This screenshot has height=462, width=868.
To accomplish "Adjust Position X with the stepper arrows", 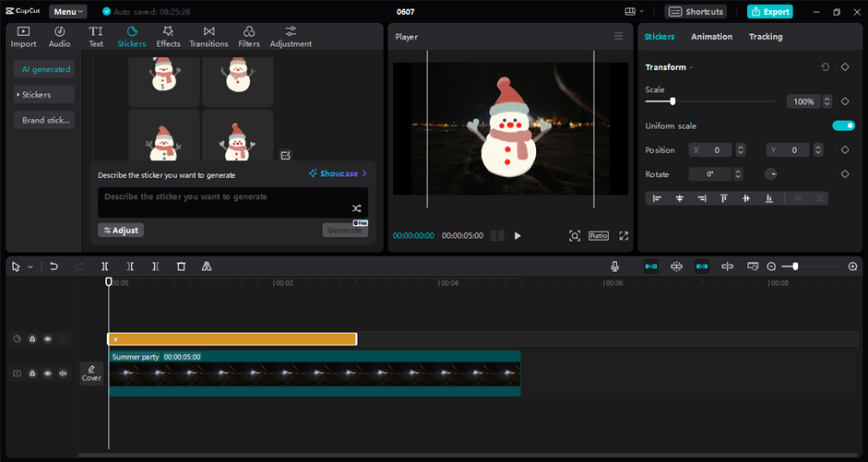I will click(740, 150).
